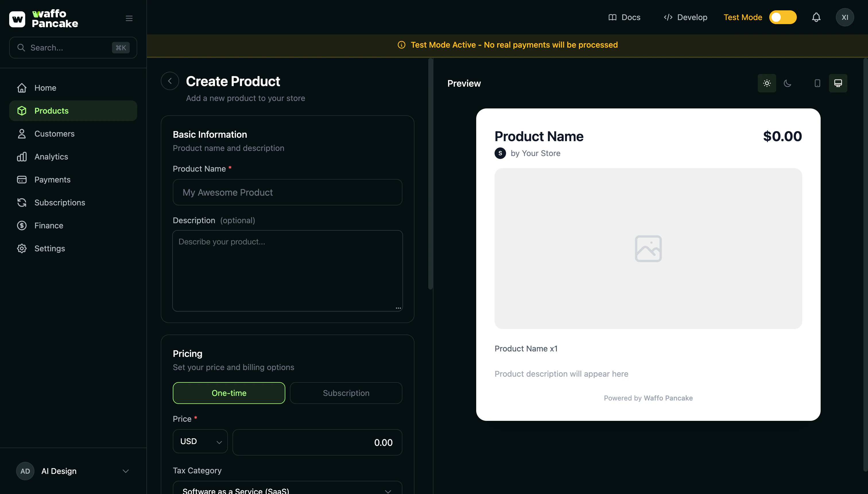Select dark mode moon icon in Preview

[x=788, y=83]
